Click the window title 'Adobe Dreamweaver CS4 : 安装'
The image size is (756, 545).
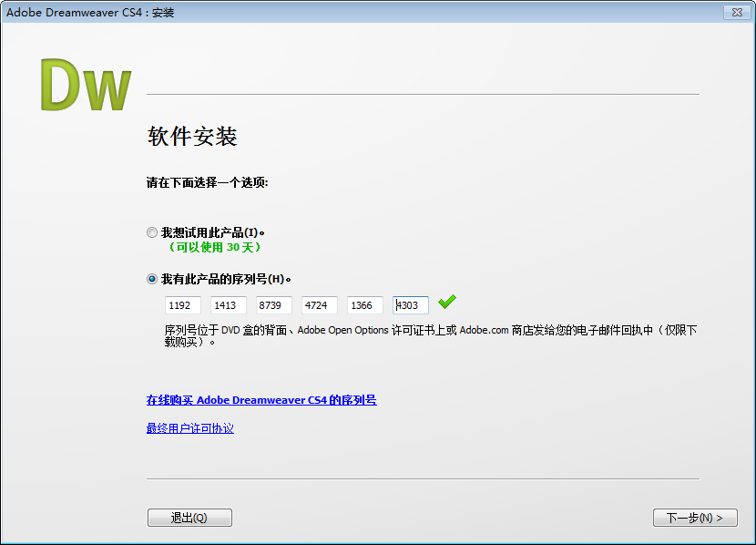(90, 13)
